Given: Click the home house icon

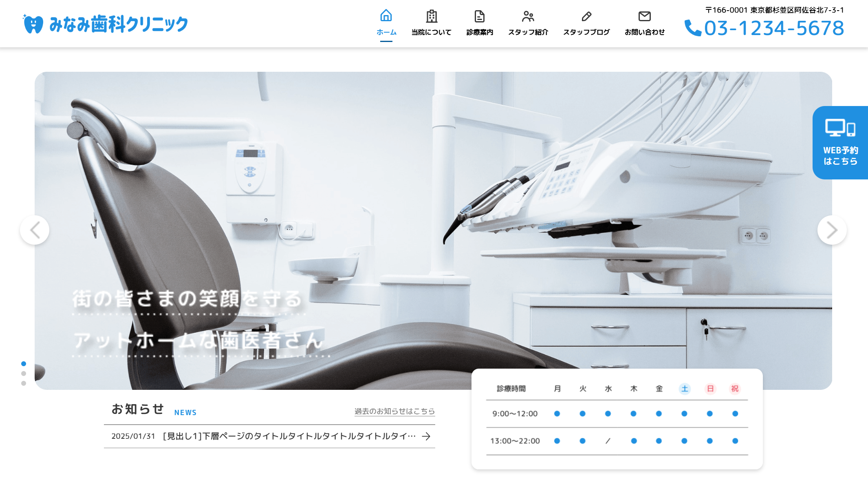Looking at the screenshot, I should 386,16.
